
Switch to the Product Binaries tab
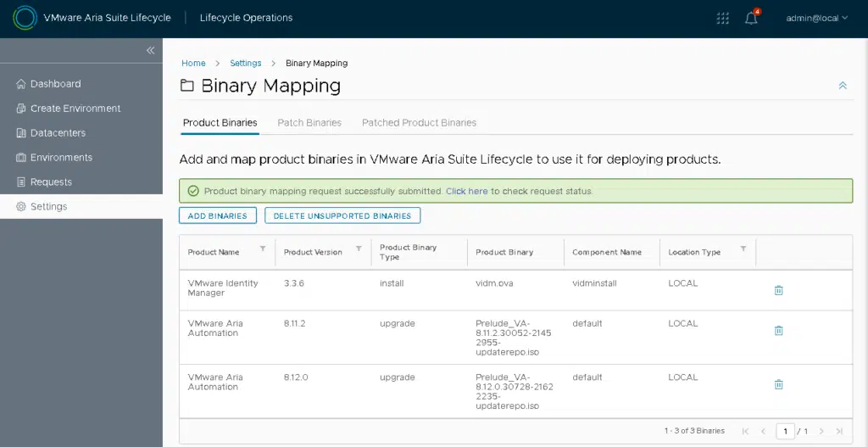220,122
